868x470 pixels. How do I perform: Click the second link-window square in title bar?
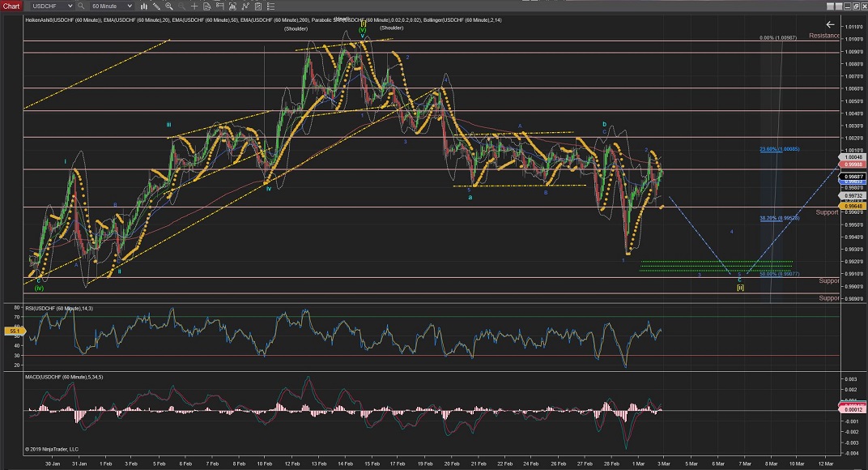click(839, 6)
